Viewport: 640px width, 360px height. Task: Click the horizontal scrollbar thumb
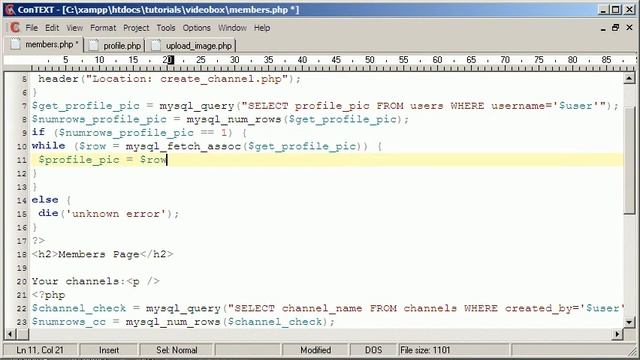point(23,334)
